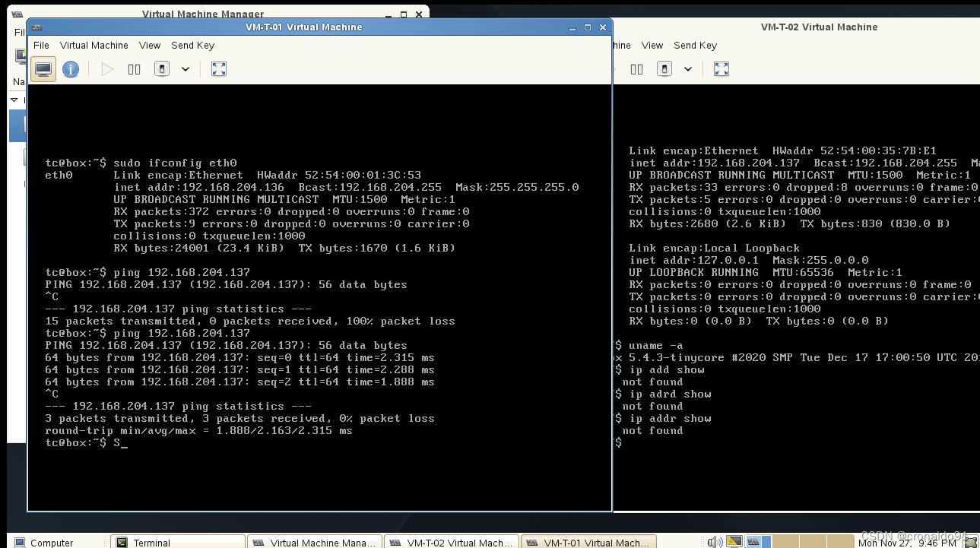Open the volume control in system tray

[x=715, y=542]
